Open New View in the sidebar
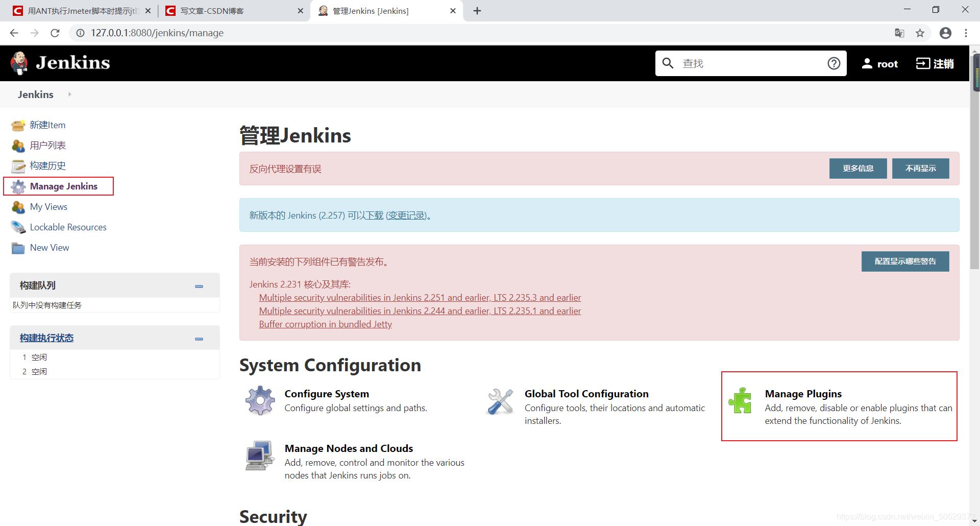This screenshot has width=980, height=526. (50, 248)
